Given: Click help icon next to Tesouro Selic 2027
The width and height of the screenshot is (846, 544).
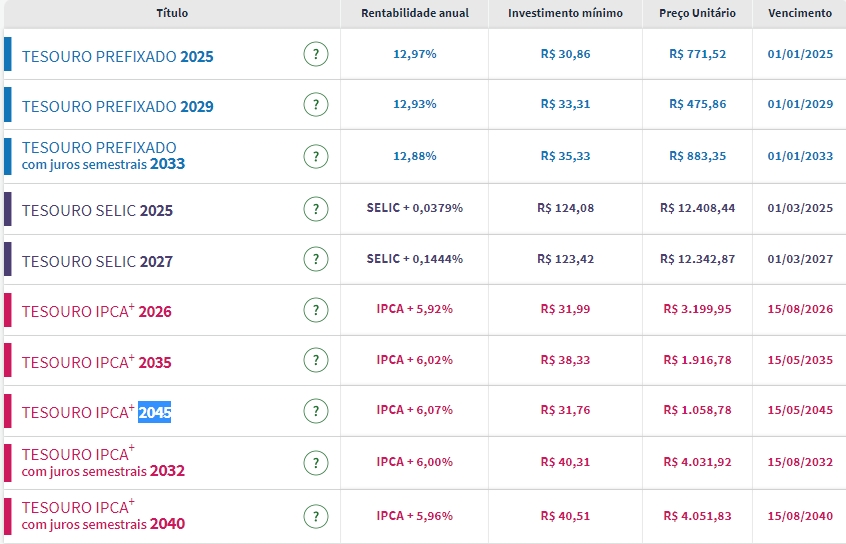Looking at the screenshot, I should pos(315,259).
